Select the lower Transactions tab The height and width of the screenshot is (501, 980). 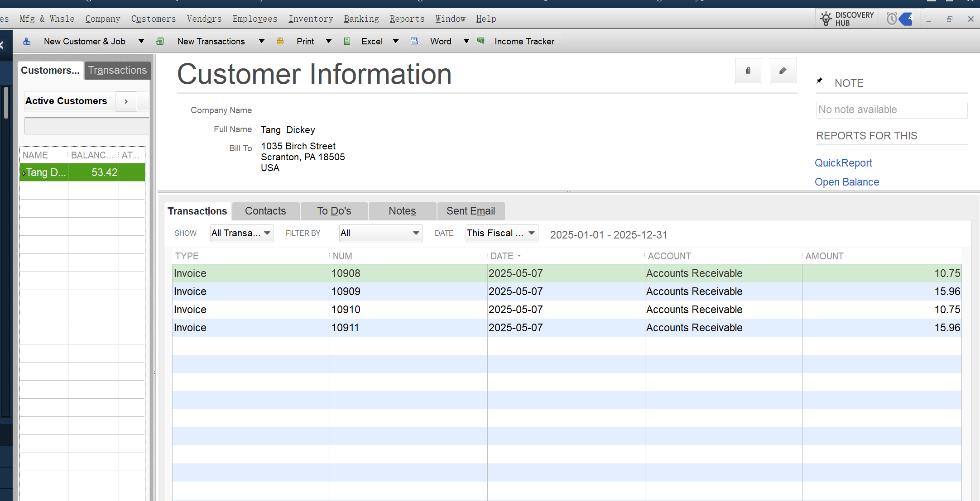click(x=197, y=211)
